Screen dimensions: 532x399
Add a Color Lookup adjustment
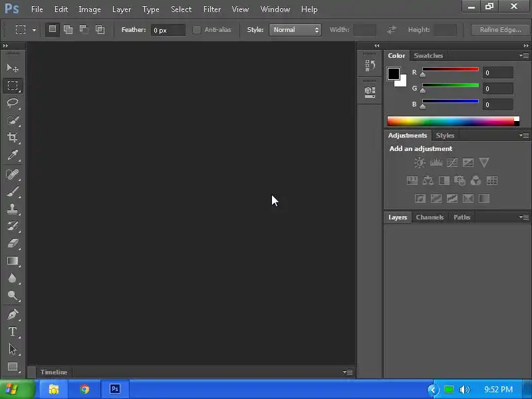(492, 180)
